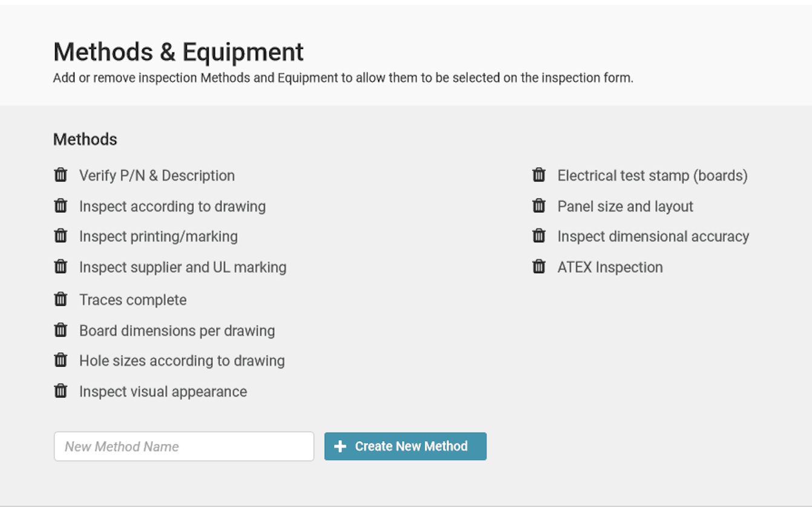
Task: Click the New Method Name input field
Action: pos(183,446)
